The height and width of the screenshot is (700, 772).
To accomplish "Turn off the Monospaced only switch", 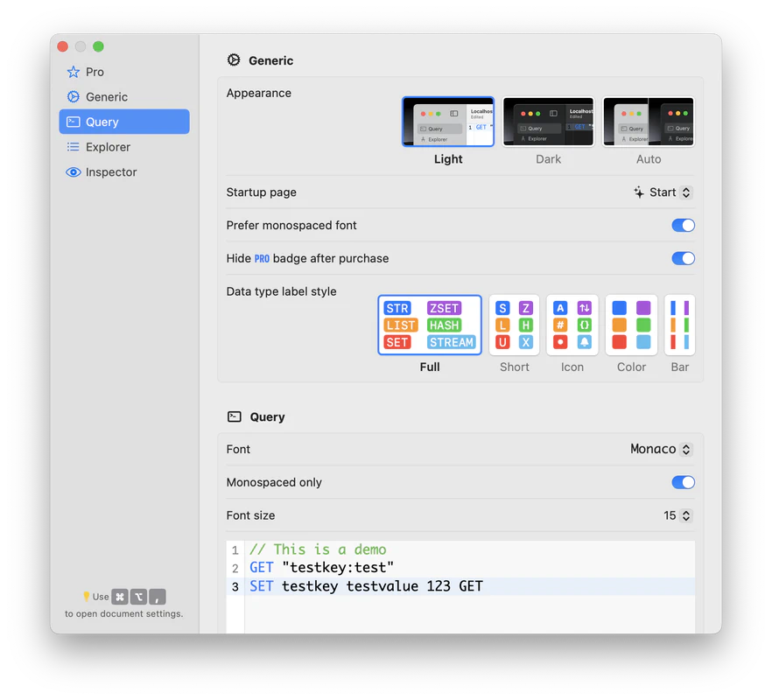I will pos(683,482).
